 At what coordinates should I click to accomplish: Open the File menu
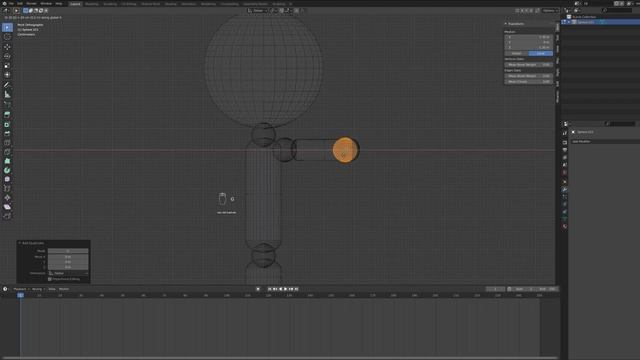coord(11,4)
